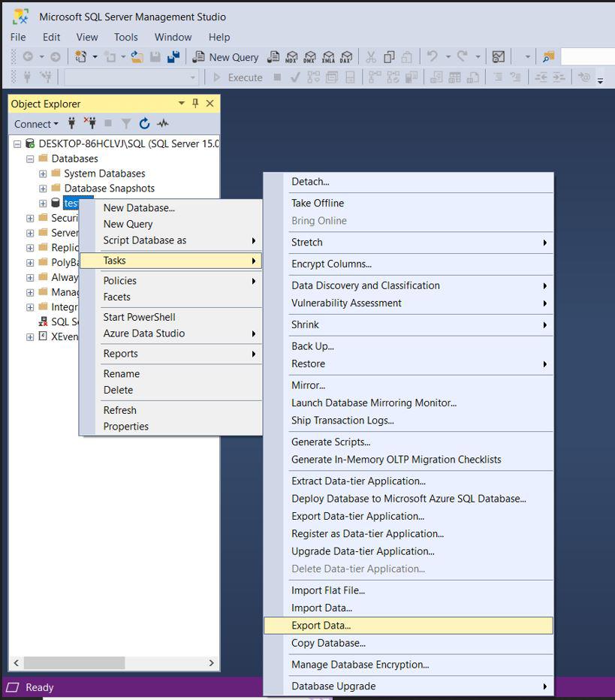This screenshot has width=615, height=700.
Task: Click the Object Explorer horizontal scrollbar thumb
Action: [x=74, y=663]
